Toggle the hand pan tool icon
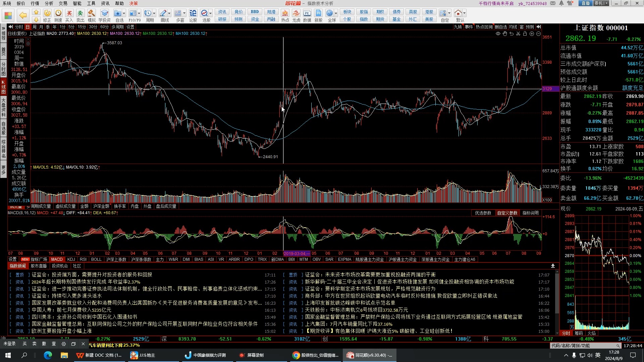The width and height of the screenshot is (644, 362). 504,34
